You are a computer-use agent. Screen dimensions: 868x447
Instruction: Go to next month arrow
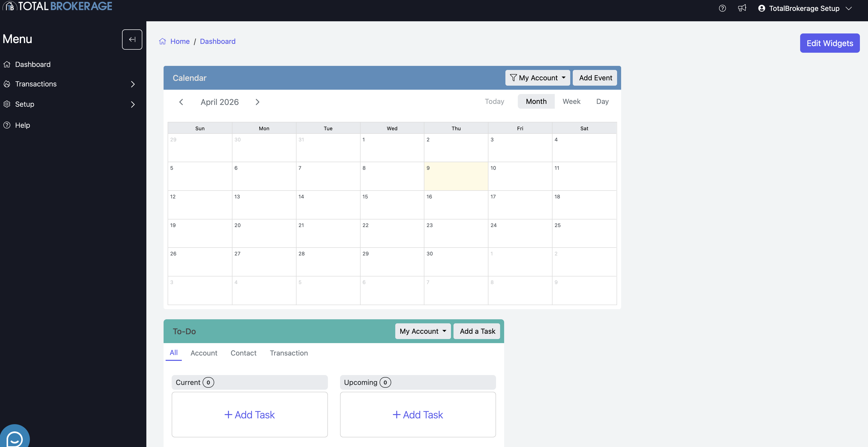click(x=258, y=102)
